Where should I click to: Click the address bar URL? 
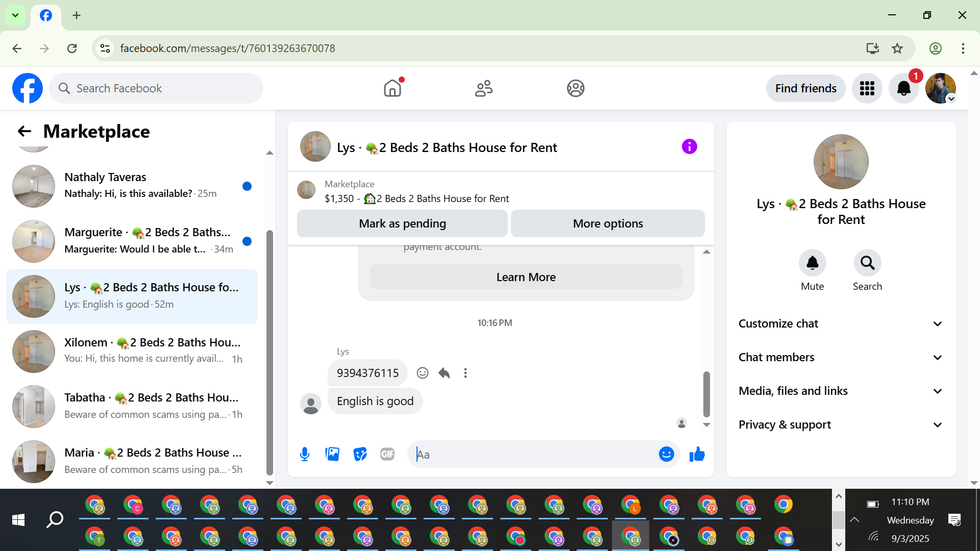228,48
